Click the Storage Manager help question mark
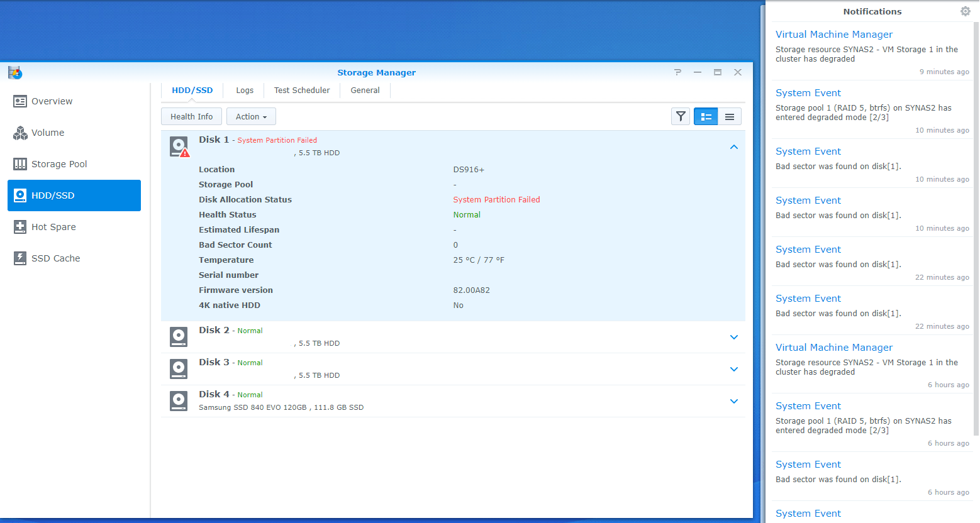The image size is (980, 523). [x=677, y=72]
